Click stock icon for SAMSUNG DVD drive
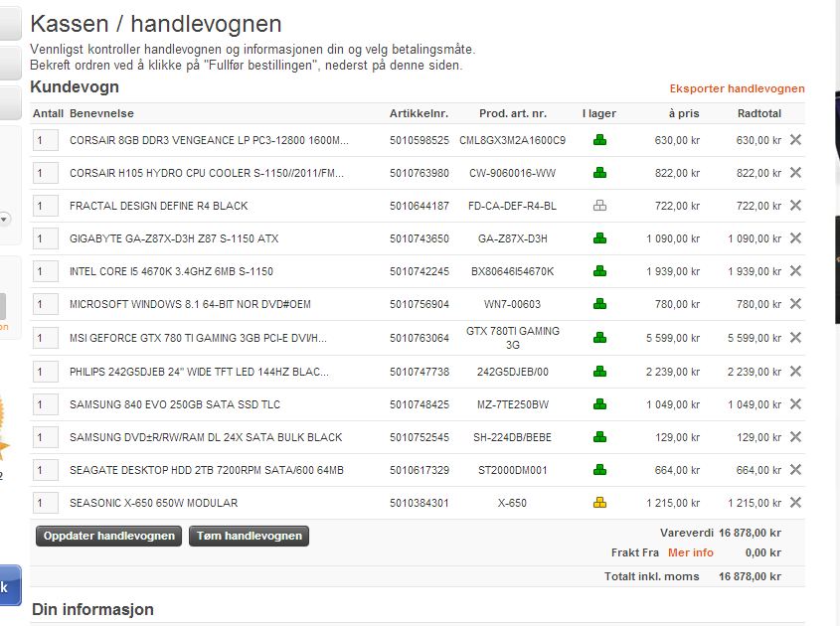This screenshot has width=840, height=626. (600, 437)
